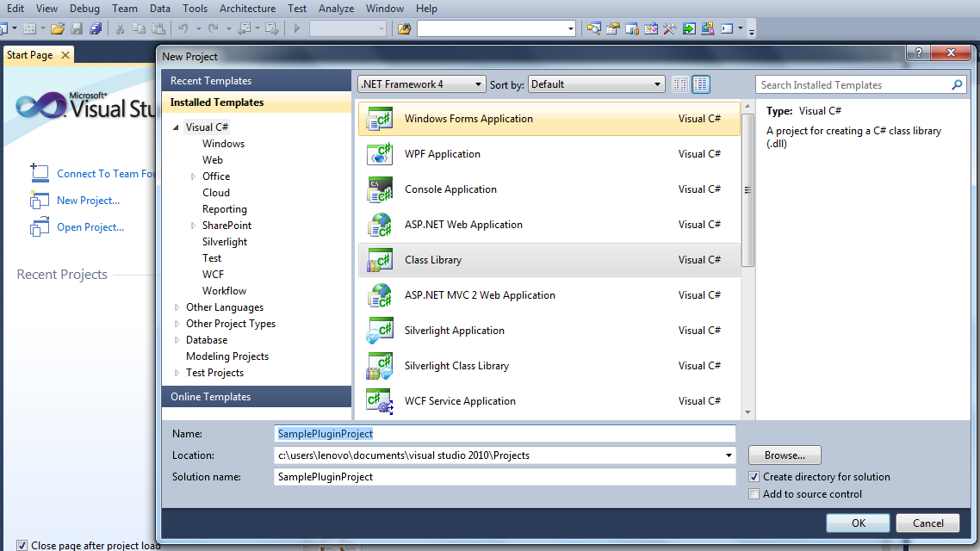Click into the project Name field
This screenshot has height=551, width=980.
click(505, 434)
